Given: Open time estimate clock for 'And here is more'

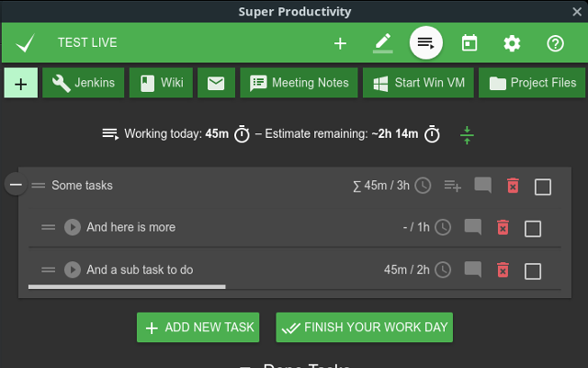Looking at the screenshot, I should click(443, 227).
